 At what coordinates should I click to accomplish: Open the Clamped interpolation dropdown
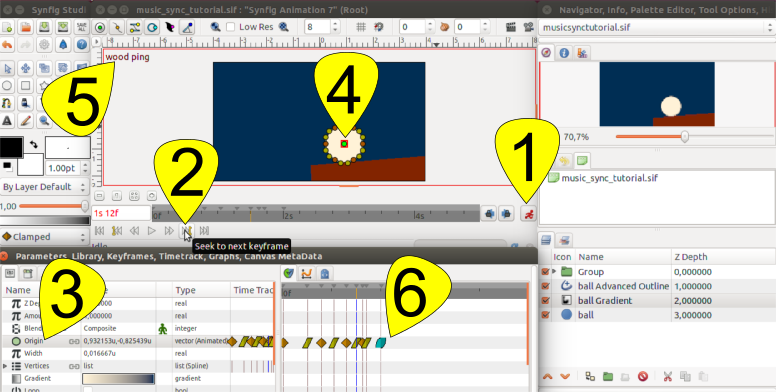pyautogui.click(x=44, y=237)
